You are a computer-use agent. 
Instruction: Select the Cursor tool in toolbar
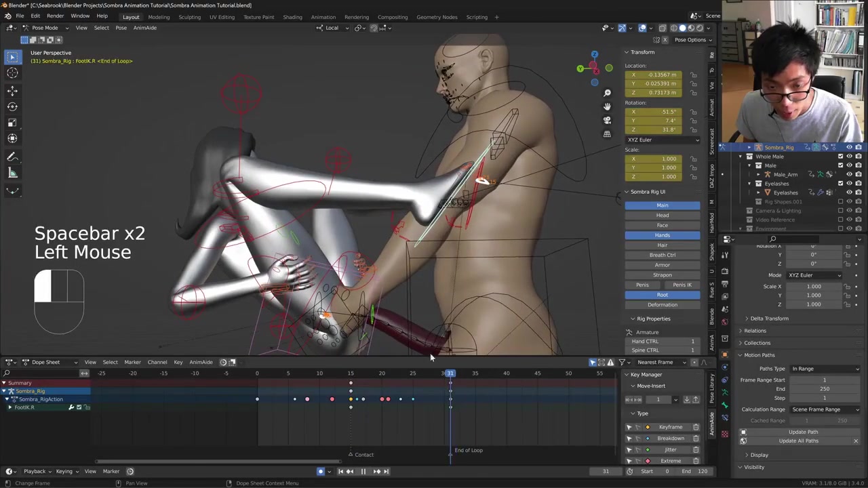pyautogui.click(x=12, y=73)
